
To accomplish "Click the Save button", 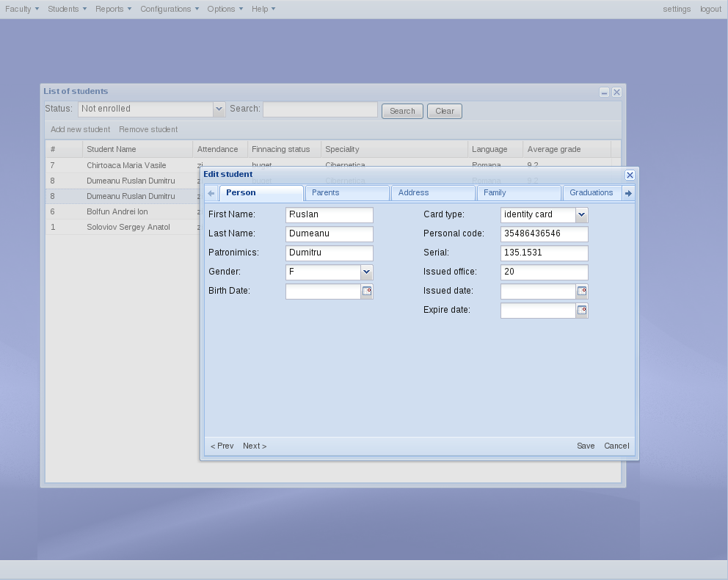I will pyautogui.click(x=586, y=446).
